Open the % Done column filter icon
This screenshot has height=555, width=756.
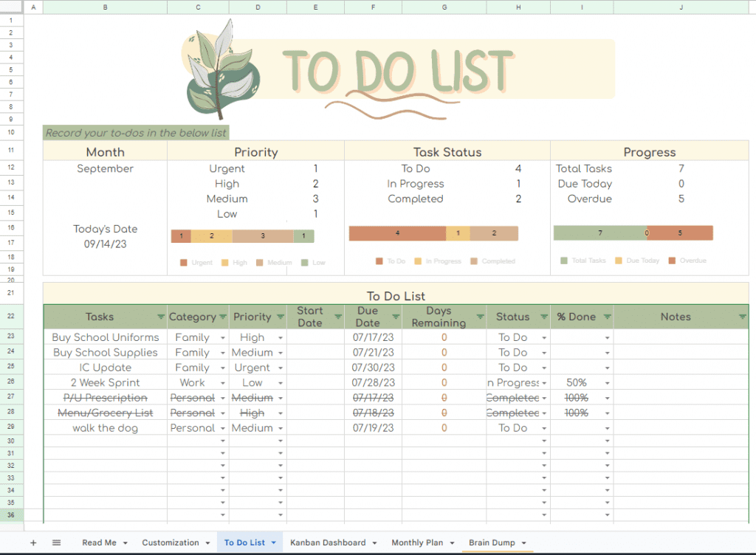click(x=606, y=317)
